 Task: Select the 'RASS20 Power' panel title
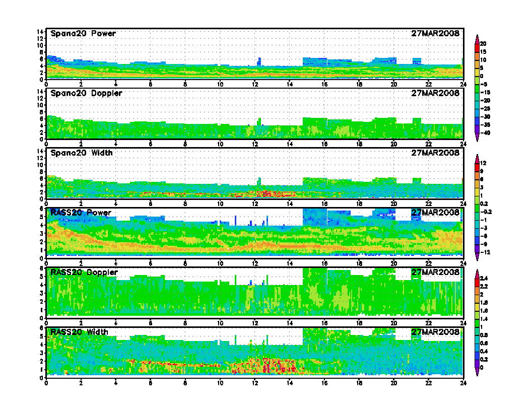point(81,213)
